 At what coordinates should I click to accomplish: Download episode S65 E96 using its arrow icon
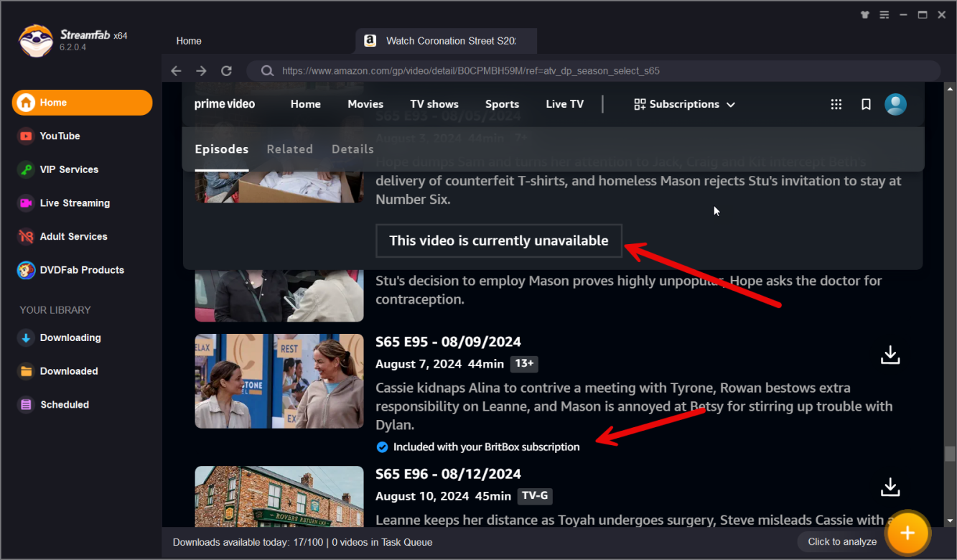[890, 487]
